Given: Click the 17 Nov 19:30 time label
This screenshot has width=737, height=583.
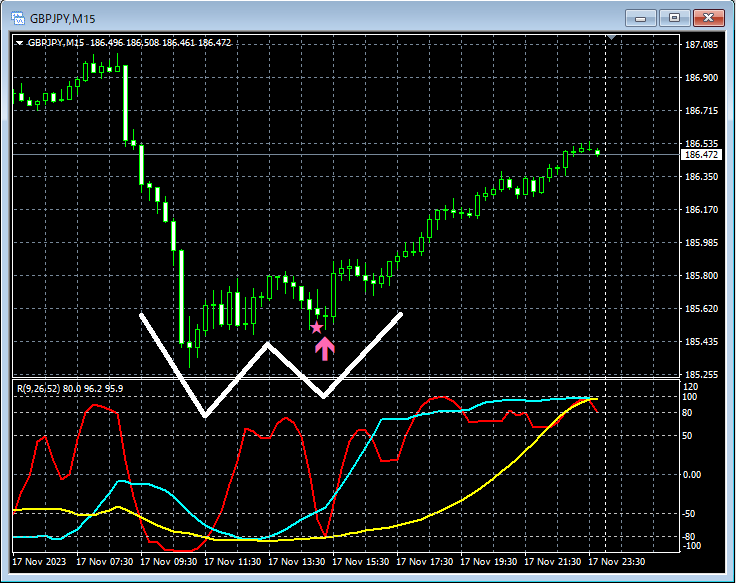Looking at the screenshot, I should 489,562.
